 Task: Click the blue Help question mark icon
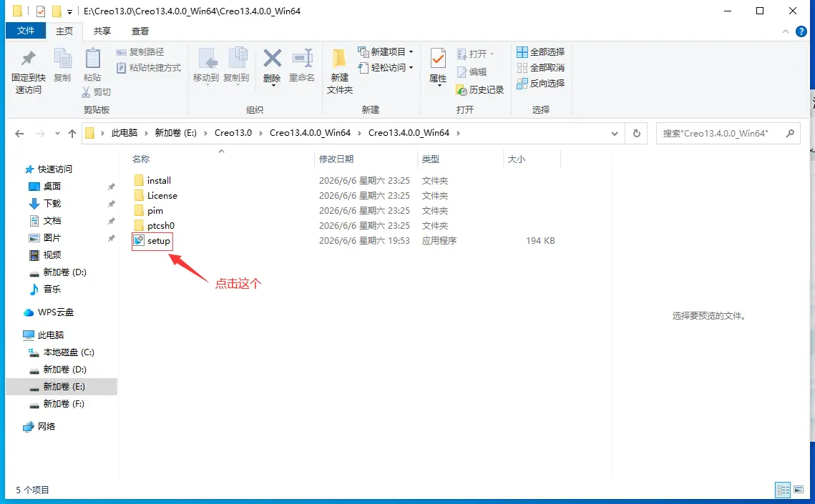pos(801,31)
